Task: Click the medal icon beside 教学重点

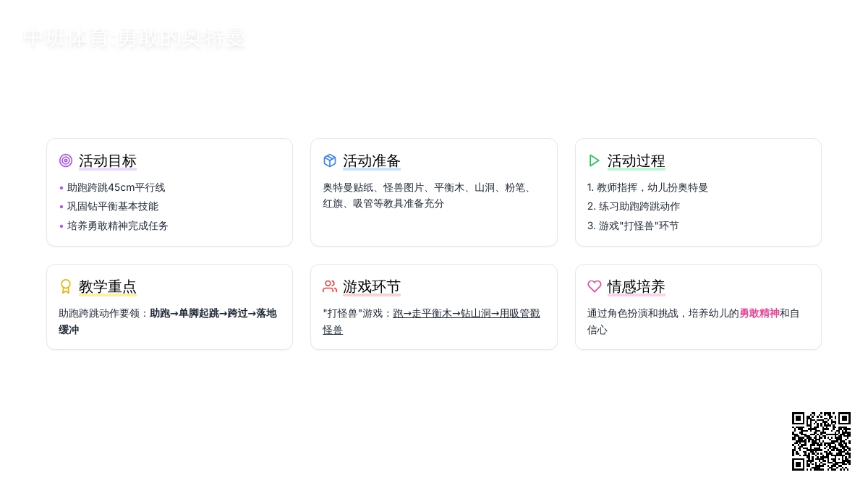Action: point(66,286)
